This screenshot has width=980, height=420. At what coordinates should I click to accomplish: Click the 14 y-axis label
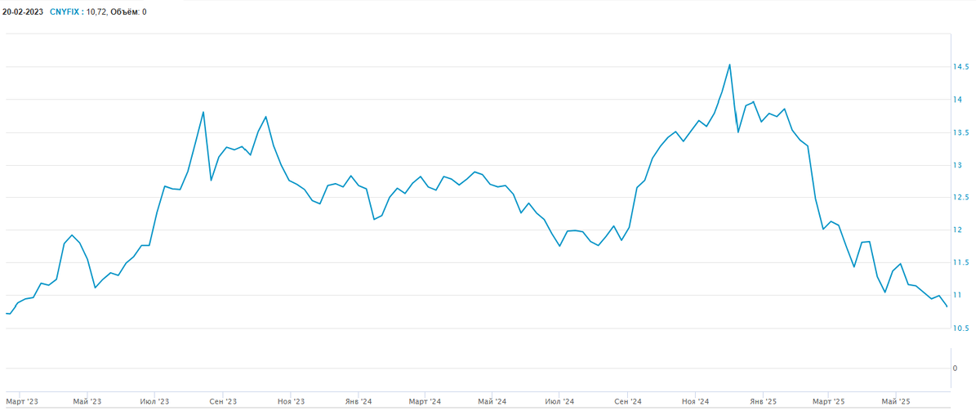(x=959, y=100)
